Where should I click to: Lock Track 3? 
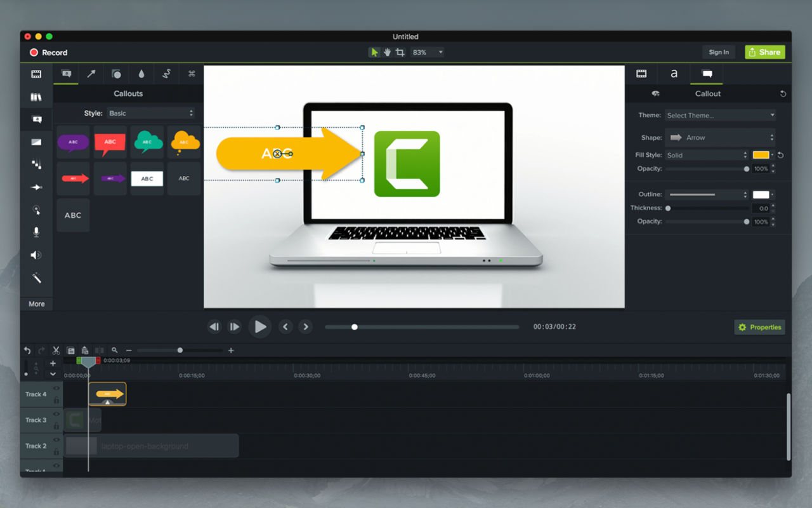pyautogui.click(x=56, y=426)
